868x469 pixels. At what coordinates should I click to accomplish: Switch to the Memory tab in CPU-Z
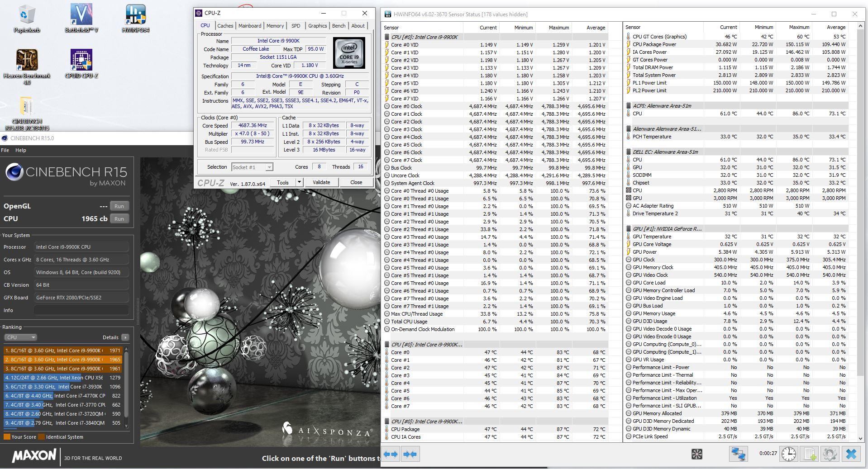coord(275,26)
